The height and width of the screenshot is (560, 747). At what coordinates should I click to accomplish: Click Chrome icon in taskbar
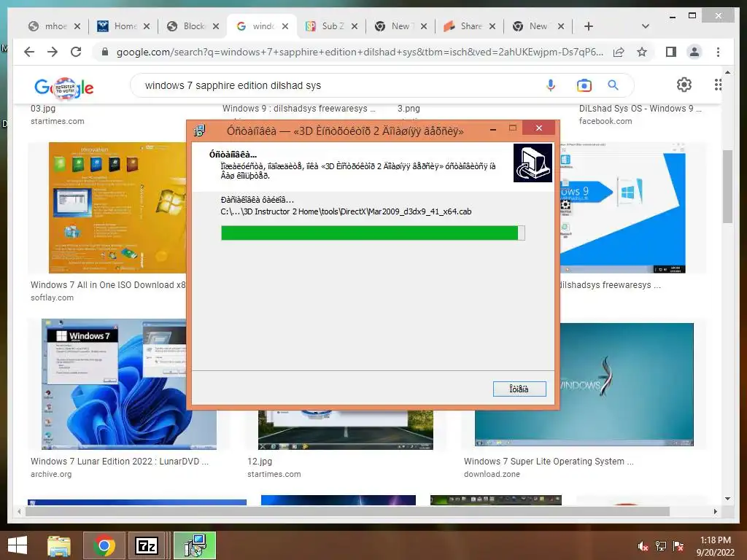pos(104,545)
